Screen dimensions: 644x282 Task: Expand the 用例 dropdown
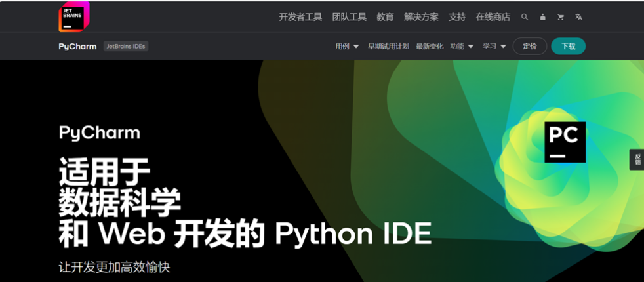coord(347,47)
